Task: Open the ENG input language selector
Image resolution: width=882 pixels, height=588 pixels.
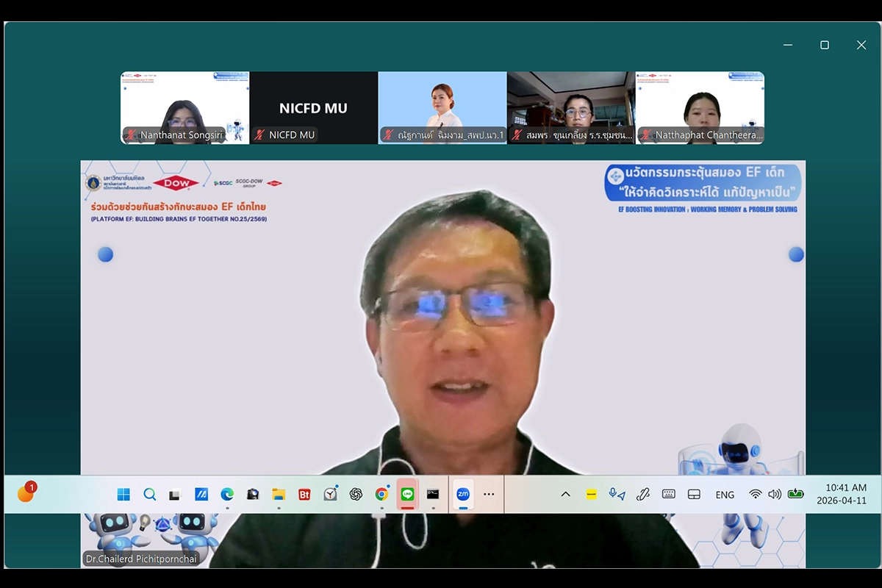Action: click(725, 495)
